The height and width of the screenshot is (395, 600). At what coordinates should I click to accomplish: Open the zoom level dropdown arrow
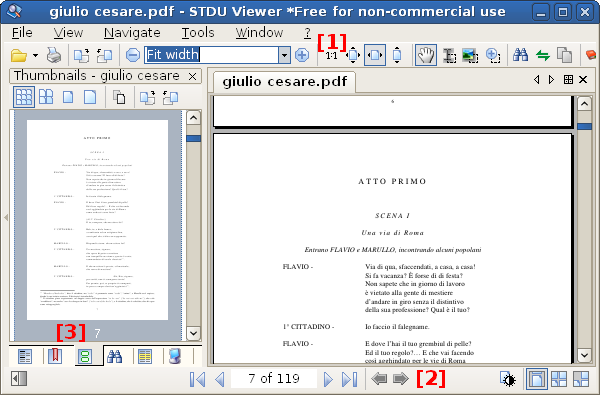pos(284,55)
